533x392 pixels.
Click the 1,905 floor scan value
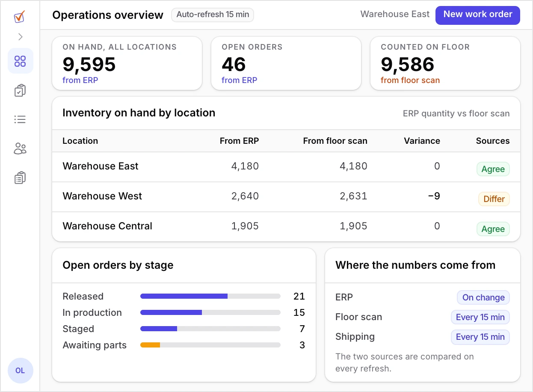point(354,226)
